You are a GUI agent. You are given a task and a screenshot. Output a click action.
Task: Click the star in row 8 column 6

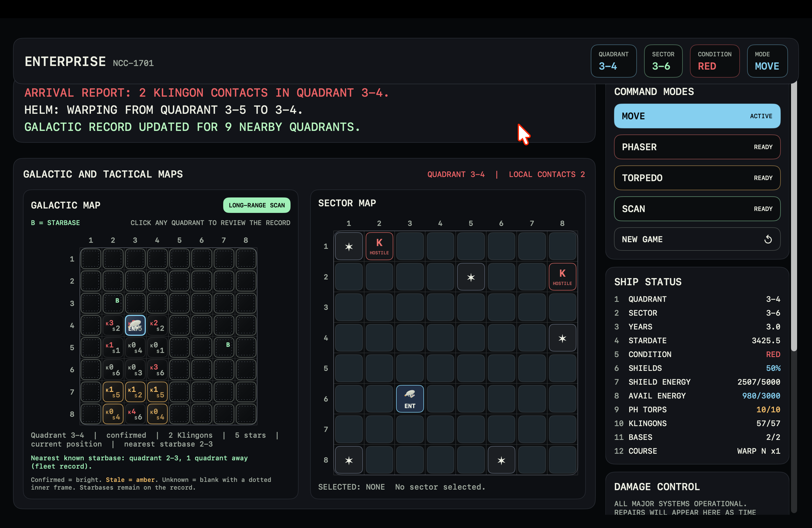point(501,460)
